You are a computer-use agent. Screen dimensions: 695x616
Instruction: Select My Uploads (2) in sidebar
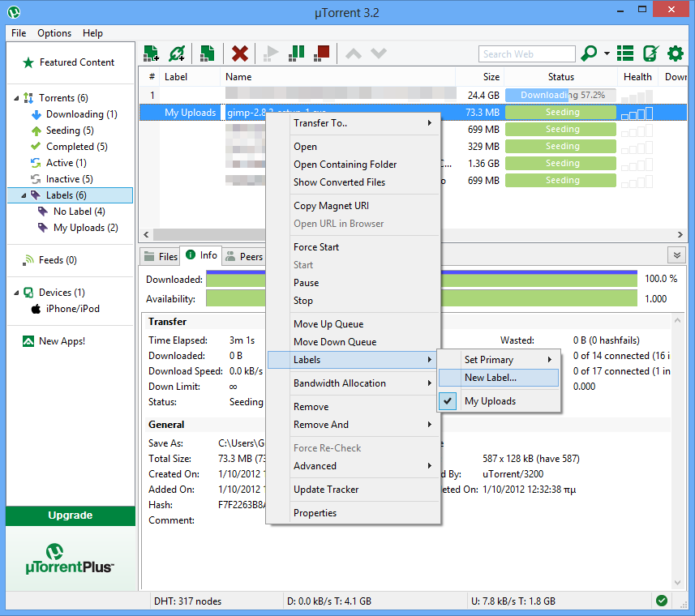click(x=85, y=228)
